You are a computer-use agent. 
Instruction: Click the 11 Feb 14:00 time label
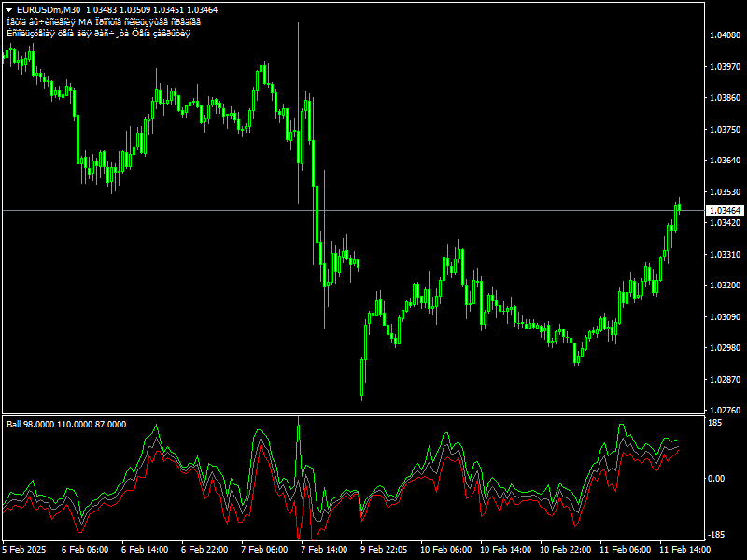684,550
